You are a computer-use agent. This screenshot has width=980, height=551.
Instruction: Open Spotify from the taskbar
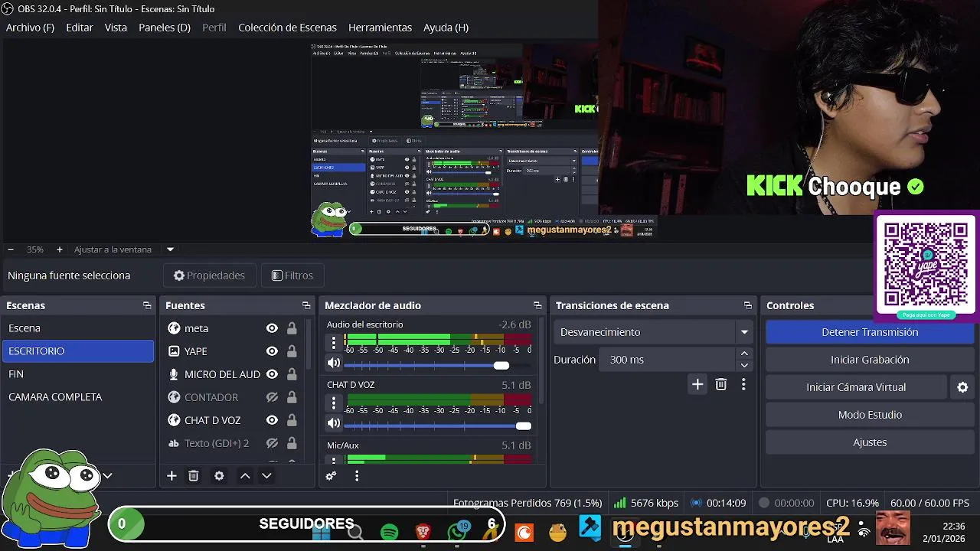(x=389, y=531)
